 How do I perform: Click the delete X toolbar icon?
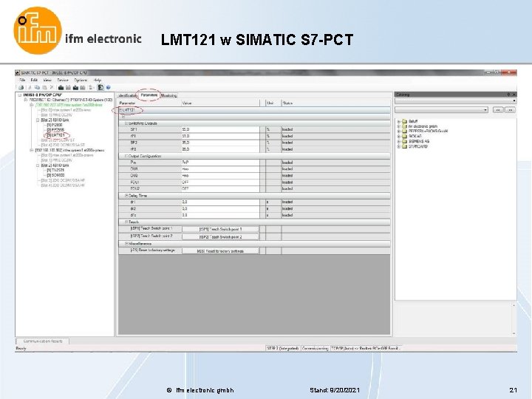click(52, 87)
